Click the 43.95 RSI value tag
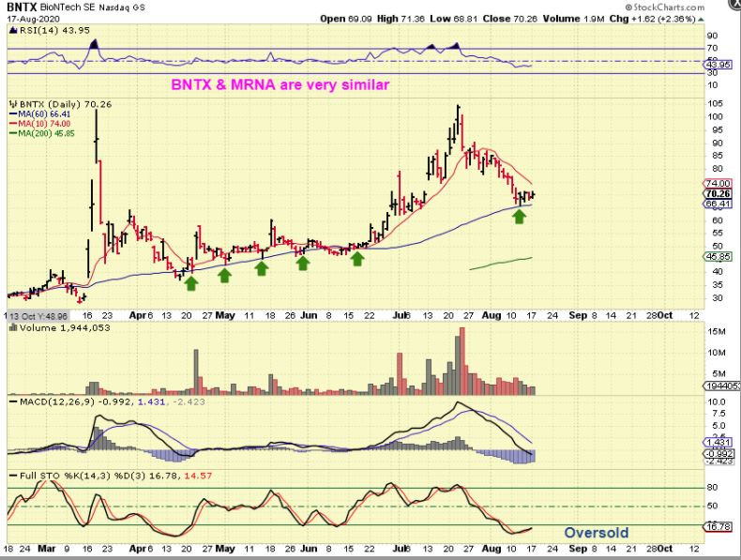Screen dimensions: 741x560 click(718, 65)
